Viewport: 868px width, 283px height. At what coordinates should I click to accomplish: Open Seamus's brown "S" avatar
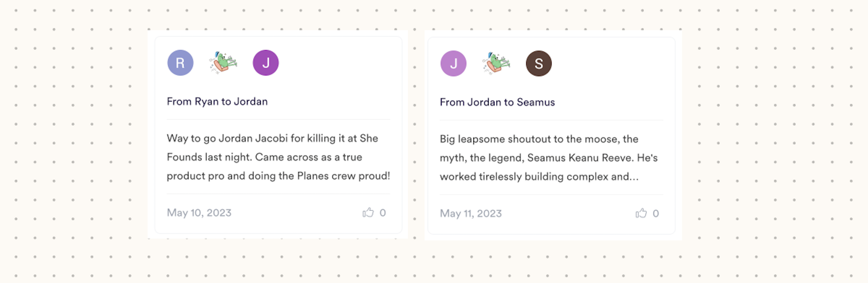[x=539, y=64]
